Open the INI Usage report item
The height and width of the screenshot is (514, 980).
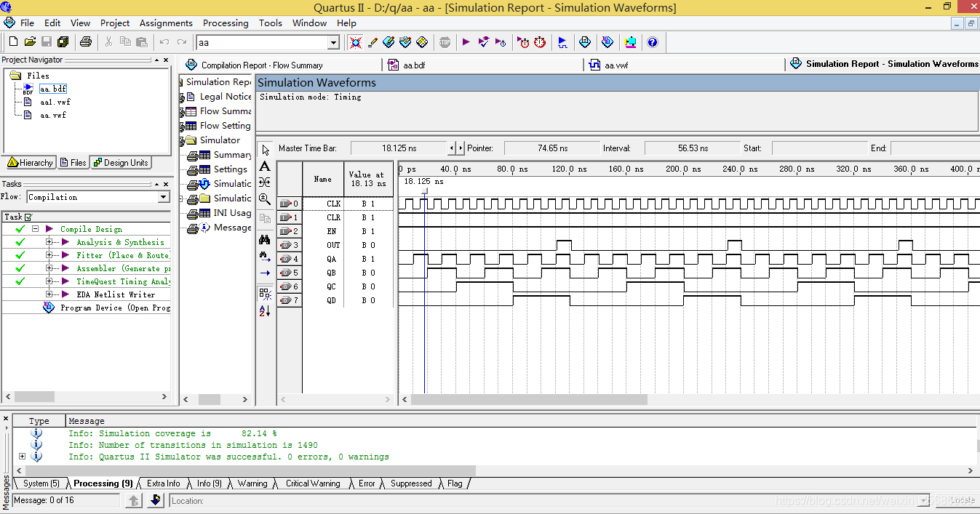(x=231, y=213)
